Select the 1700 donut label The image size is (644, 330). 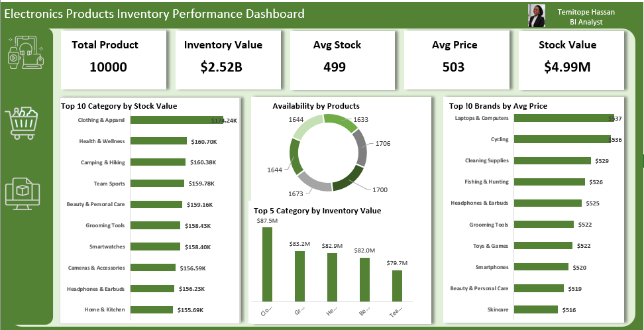point(380,190)
